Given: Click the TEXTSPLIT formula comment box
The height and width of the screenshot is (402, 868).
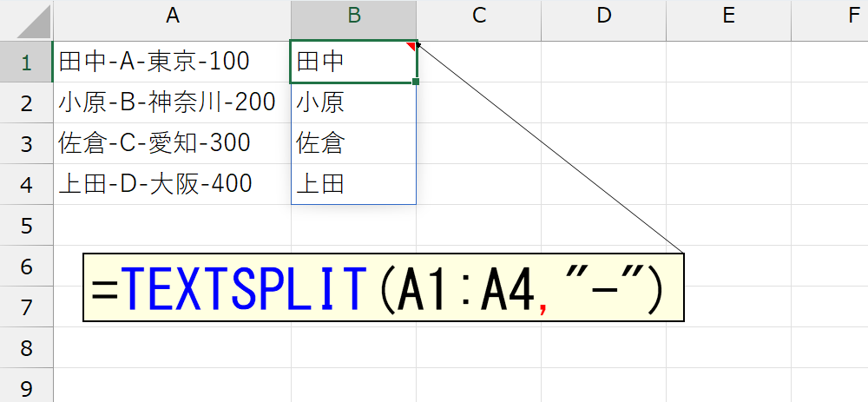Looking at the screenshot, I should [x=384, y=287].
